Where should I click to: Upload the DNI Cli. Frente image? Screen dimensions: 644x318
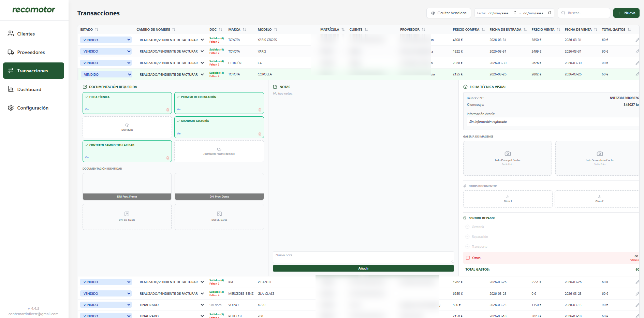pos(127,217)
